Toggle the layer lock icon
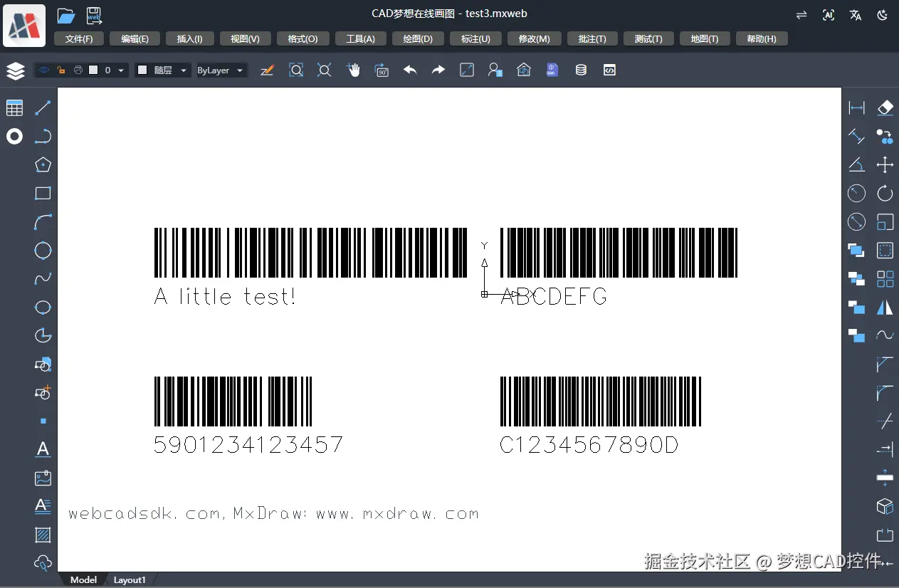This screenshot has height=588, width=899. (x=61, y=70)
